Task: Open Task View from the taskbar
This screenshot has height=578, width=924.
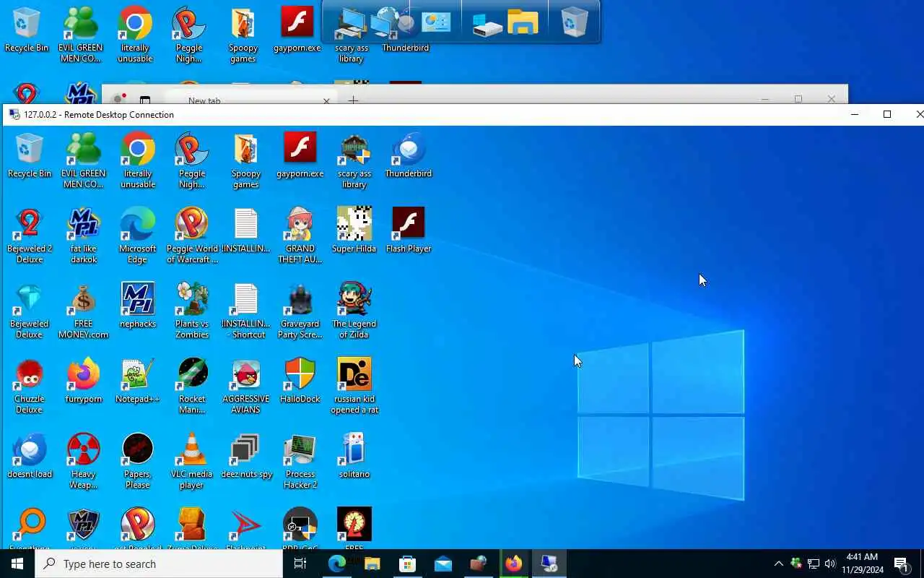Action: [x=300, y=564]
